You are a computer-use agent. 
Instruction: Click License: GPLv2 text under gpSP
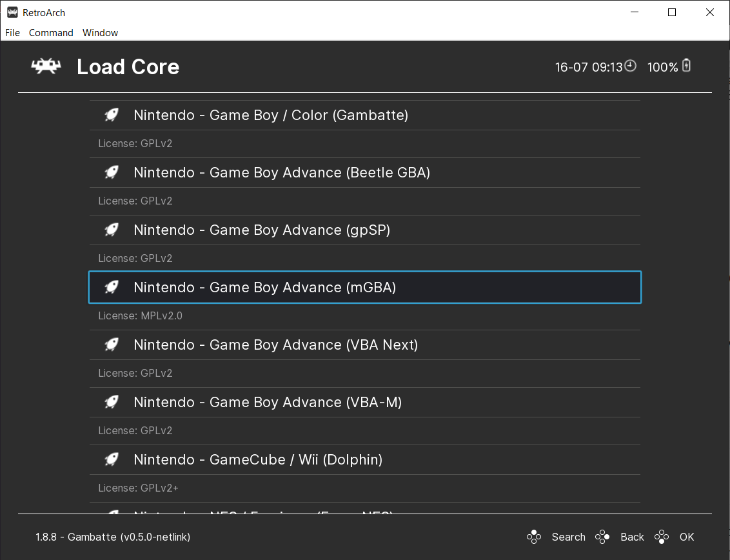(135, 258)
